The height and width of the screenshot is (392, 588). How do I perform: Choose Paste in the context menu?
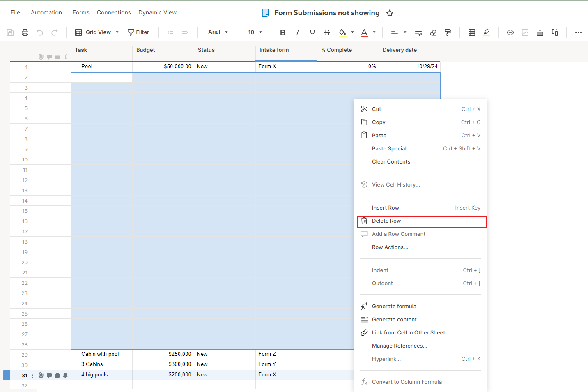click(420, 136)
